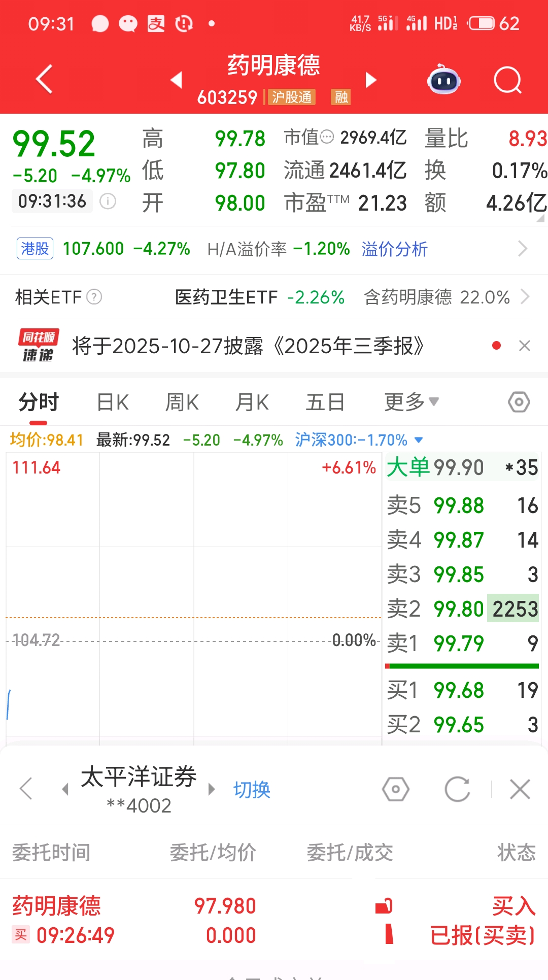Open the search magnifier icon
Viewport: 548px width, 980px height.
[x=508, y=80]
